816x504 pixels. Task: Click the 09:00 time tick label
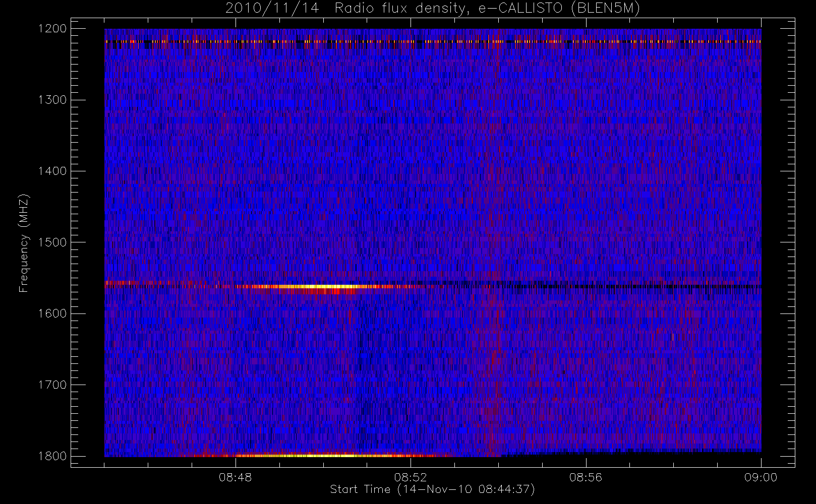coord(761,477)
